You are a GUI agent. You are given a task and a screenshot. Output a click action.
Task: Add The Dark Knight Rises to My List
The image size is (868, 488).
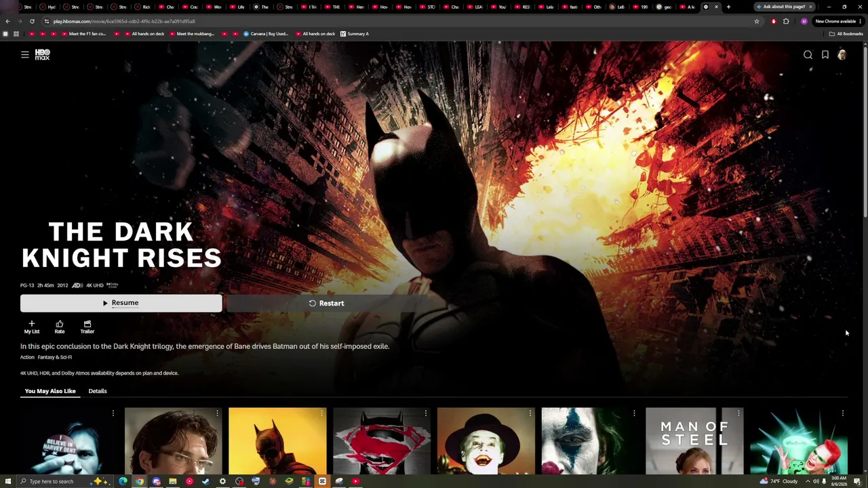pyautogui.click(x=32, y=327)
